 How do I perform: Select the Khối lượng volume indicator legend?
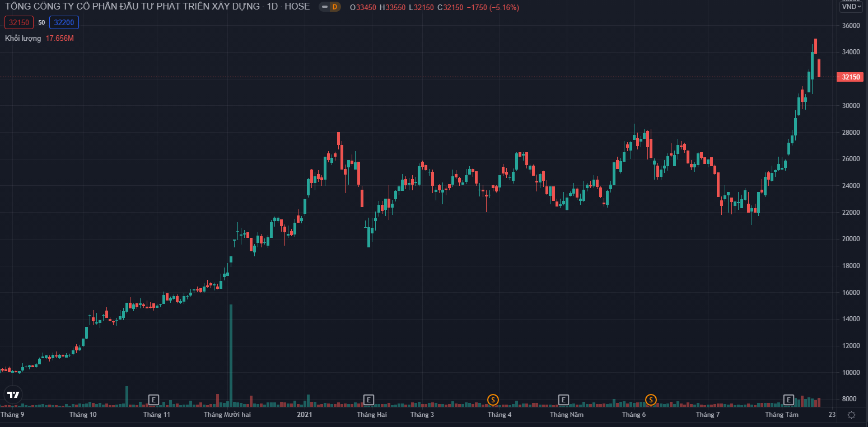tap(23, 38)
